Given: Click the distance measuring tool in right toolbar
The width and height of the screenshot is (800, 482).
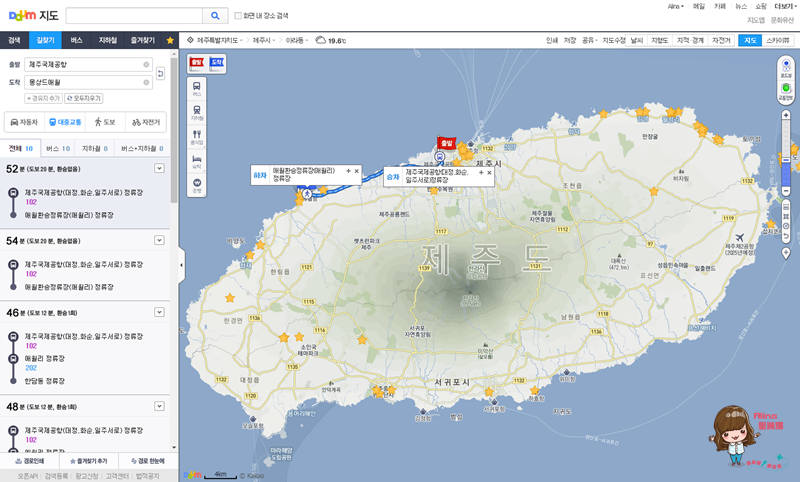Looking at the screenshot, I should click(786, 207).
